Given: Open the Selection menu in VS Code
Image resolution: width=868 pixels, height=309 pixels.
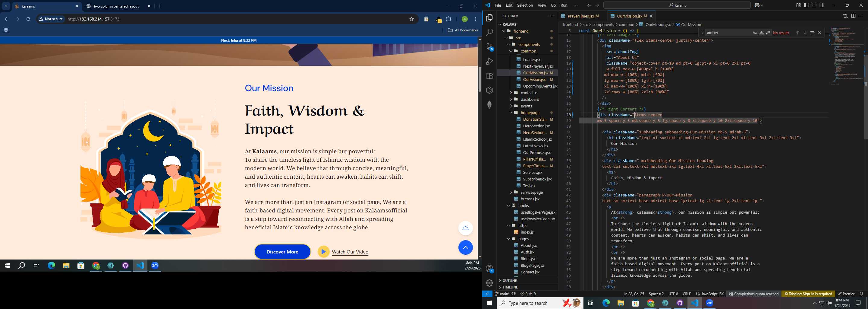Looking at the screenshot, I should pos(525,5).
